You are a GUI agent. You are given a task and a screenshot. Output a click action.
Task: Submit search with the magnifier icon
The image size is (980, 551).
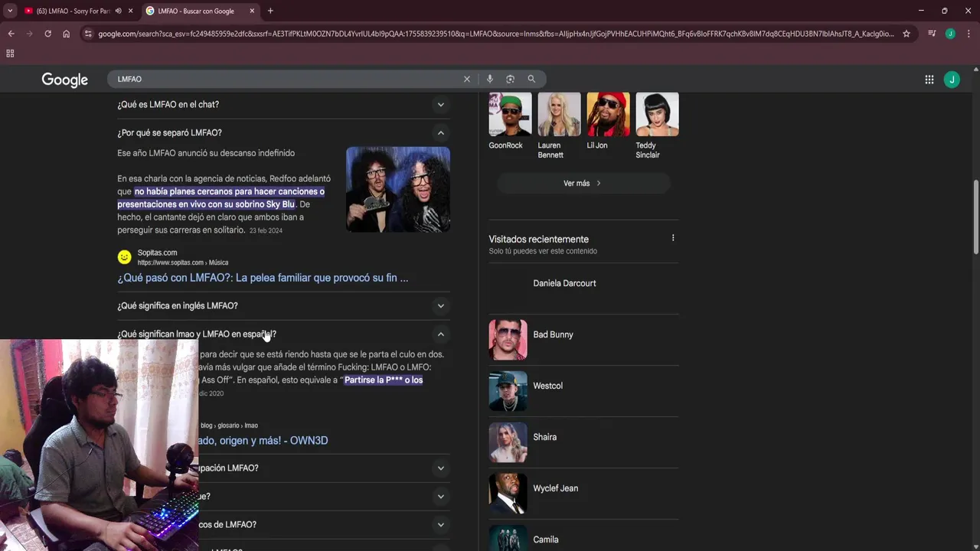pos(531,79)
